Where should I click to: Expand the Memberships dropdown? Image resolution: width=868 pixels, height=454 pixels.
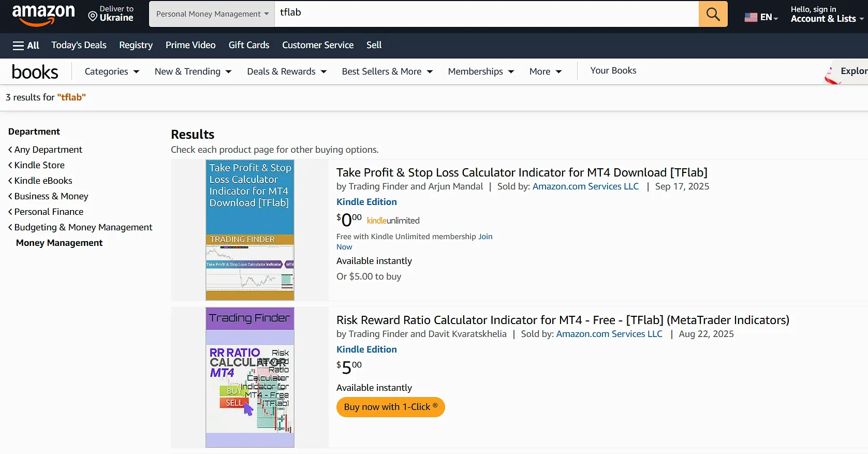pos(480,71)
